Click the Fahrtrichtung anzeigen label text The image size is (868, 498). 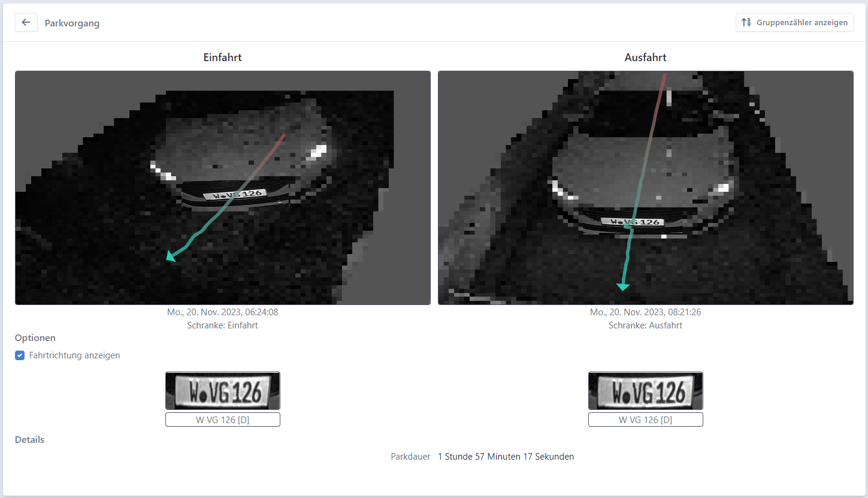(75, 355)
